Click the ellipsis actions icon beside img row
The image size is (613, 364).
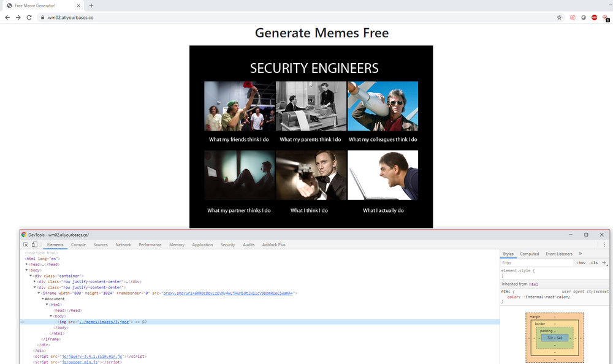[22, 322]
